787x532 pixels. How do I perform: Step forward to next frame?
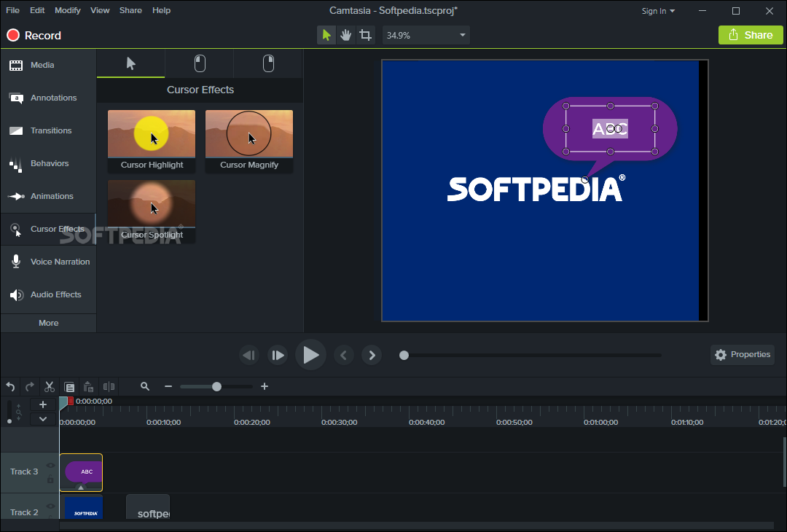pyautogui.click(x=278, y=356)
